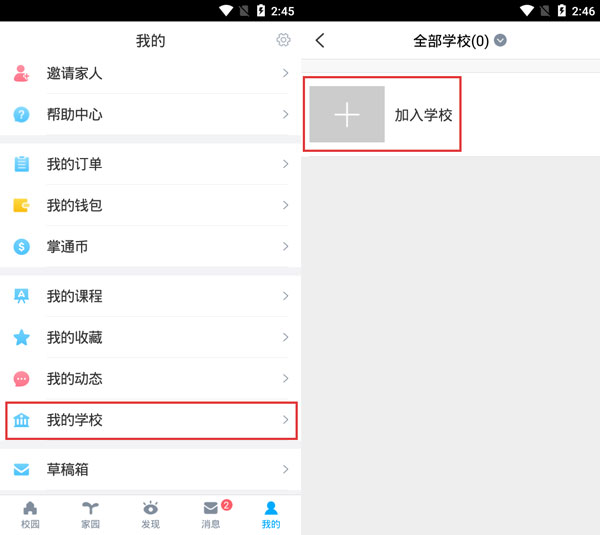Image resolution: width=600 pixels, height=535 pixels.
Task: Switch to the 发现 tab
Action: point(150,515)
